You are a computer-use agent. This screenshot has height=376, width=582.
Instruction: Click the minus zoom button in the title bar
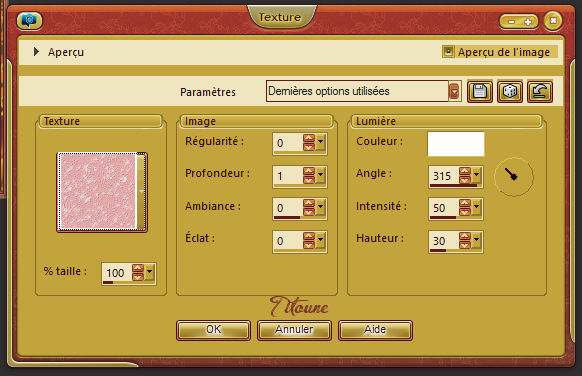coord(511,22)
